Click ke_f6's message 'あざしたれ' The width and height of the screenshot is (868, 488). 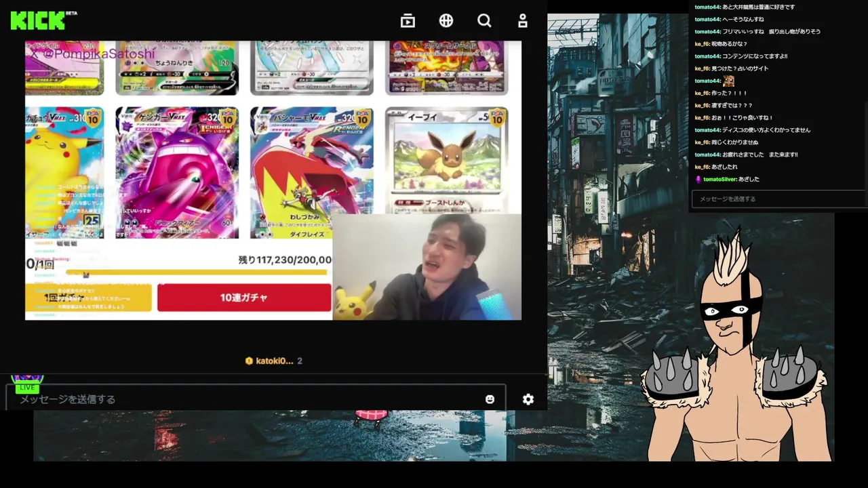725,167
